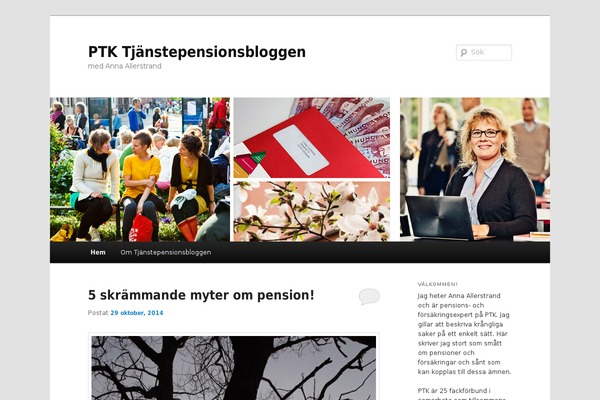The width and height of the screenshot is (600, 400).
Task: Click the VÄLKOMMEN! sidebar heading
Action: click(x=437, y=284)
